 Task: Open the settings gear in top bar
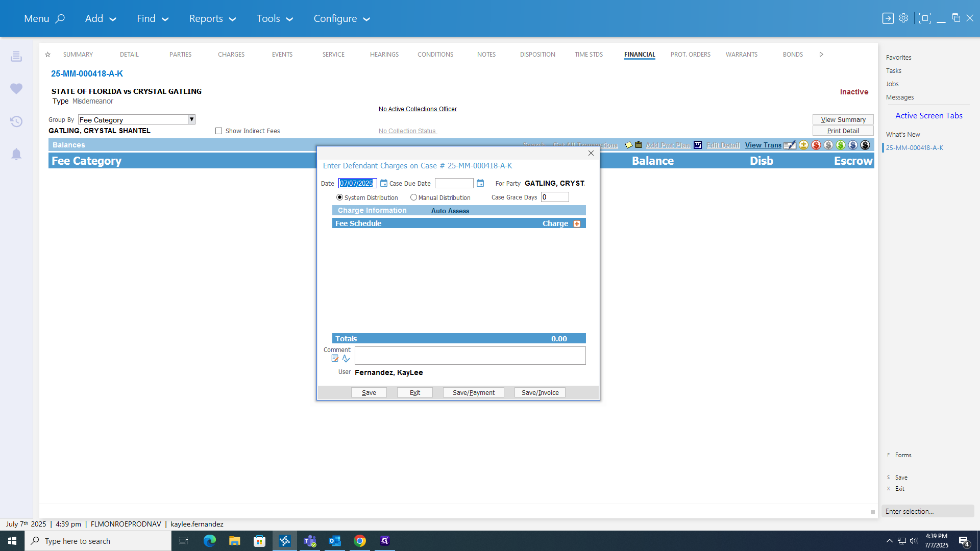click(x=903, y=18)
